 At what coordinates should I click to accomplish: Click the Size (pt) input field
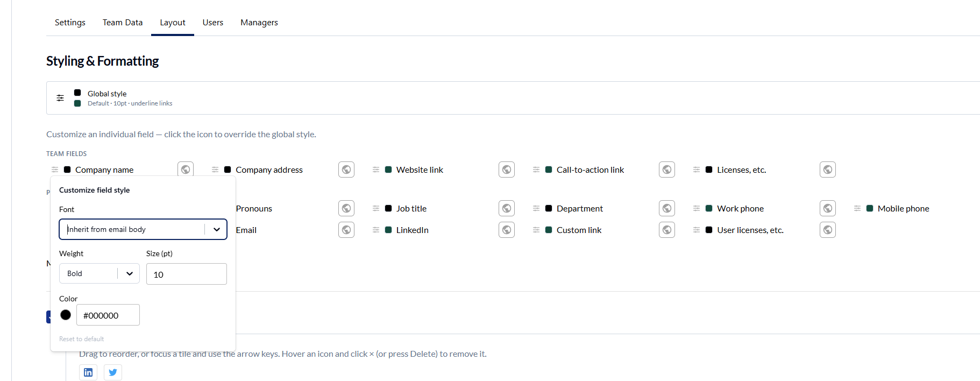[187, 274]
